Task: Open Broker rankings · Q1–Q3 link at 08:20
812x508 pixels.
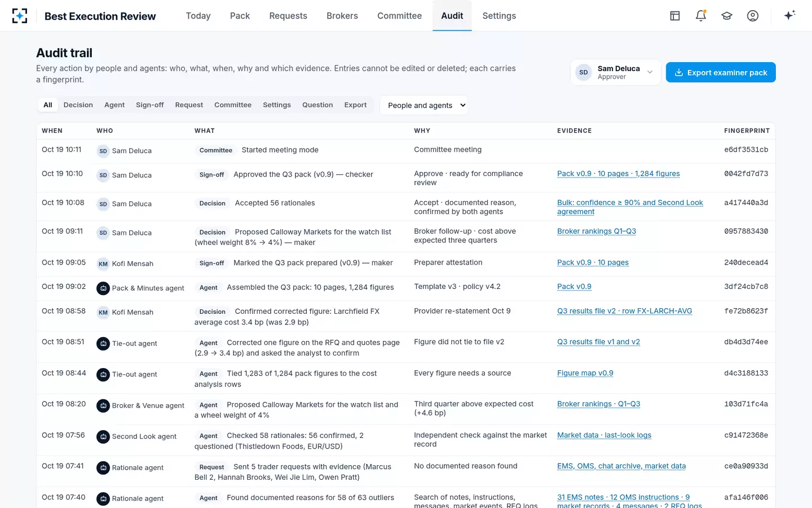Action: (598, 404)
